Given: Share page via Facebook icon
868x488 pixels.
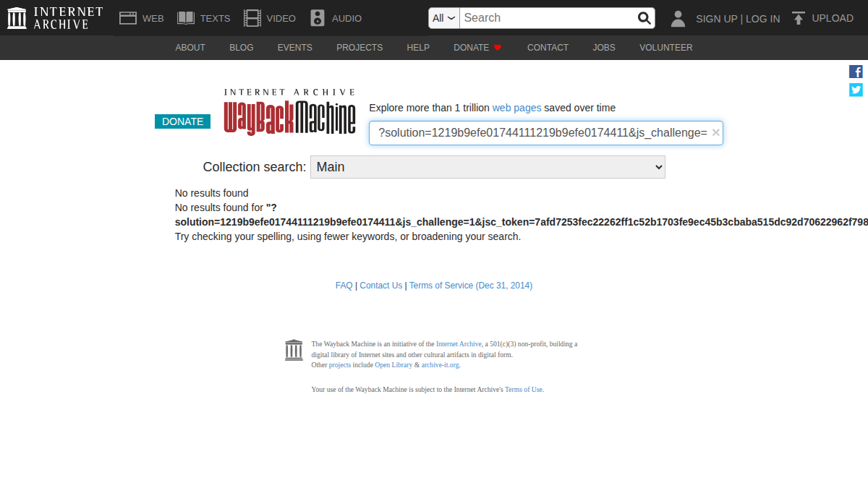Looking at the screenshot, I should pos(856,72).
